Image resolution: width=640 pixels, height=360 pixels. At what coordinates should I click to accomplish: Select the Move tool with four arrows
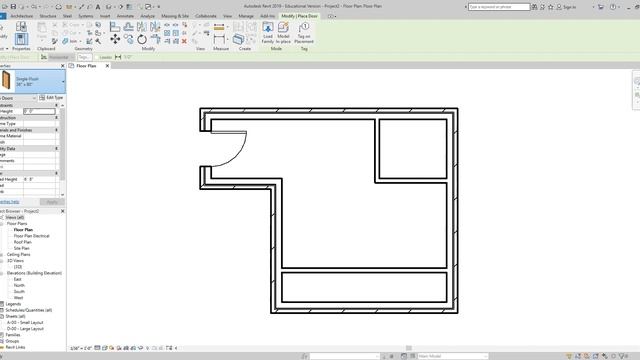coord(115,39)
